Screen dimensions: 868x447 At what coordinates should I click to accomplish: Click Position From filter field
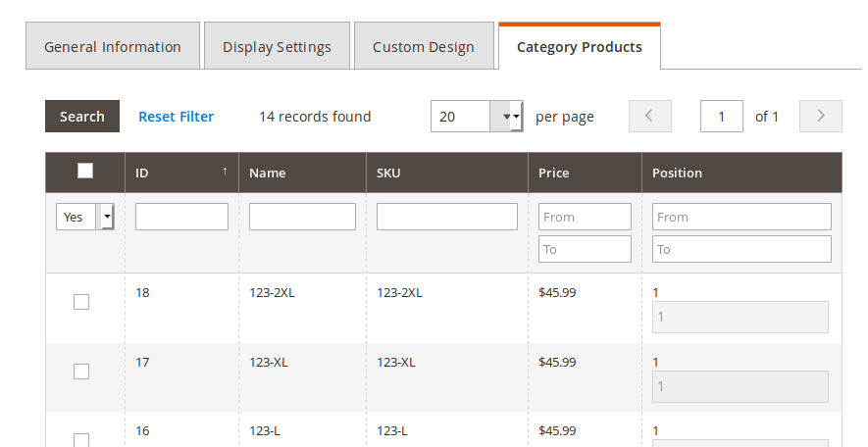point(741,217)
